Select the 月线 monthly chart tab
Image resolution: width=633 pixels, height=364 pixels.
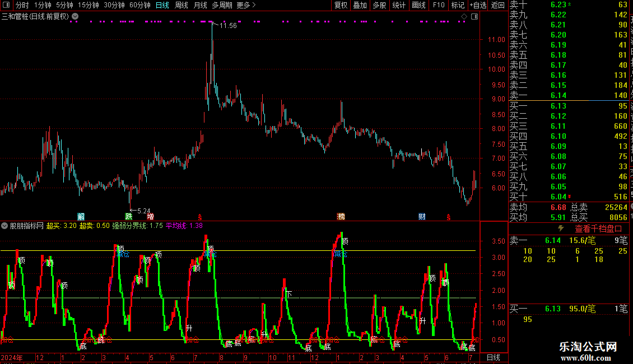point(200,5)
